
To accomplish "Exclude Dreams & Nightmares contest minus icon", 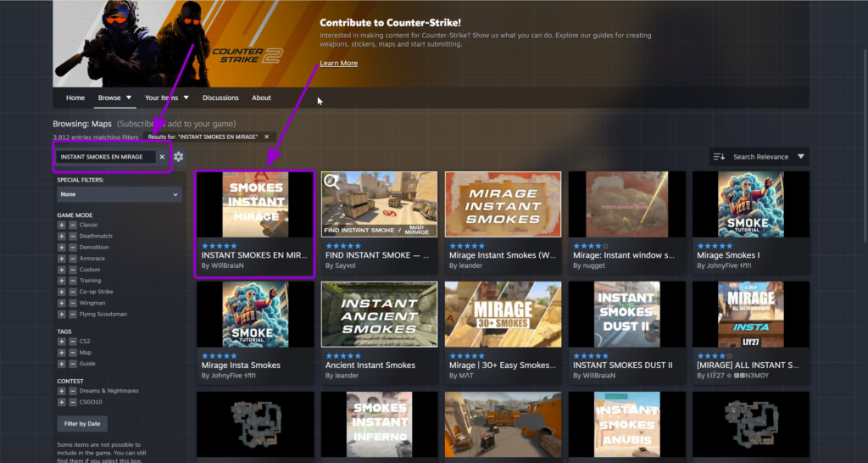I will click(73, 391).
